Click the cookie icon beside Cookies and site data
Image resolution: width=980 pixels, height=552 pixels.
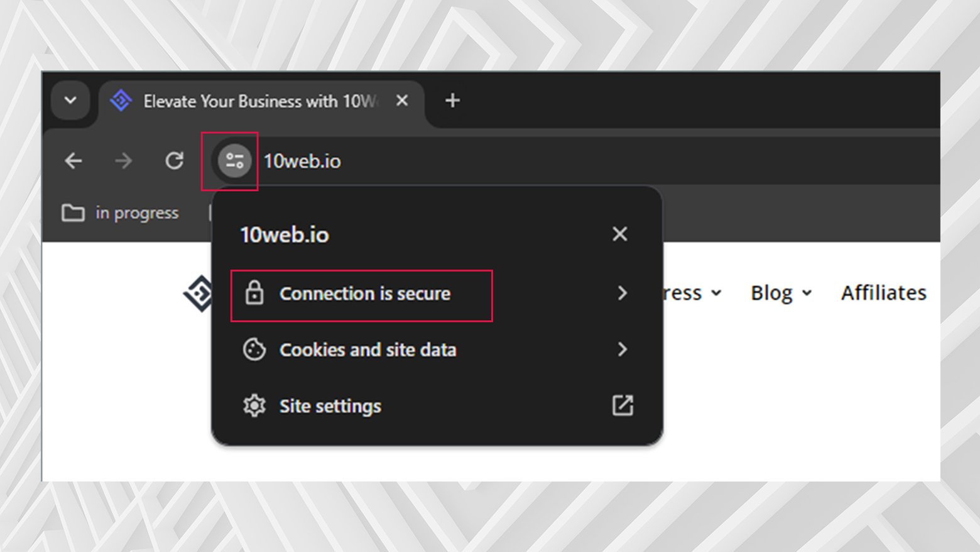254,350
